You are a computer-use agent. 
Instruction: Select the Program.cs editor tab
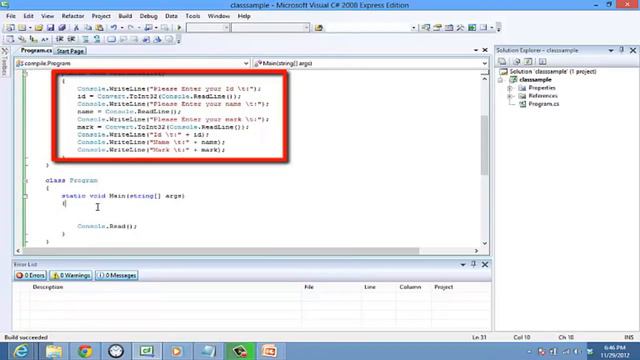(x=36, y=50)
